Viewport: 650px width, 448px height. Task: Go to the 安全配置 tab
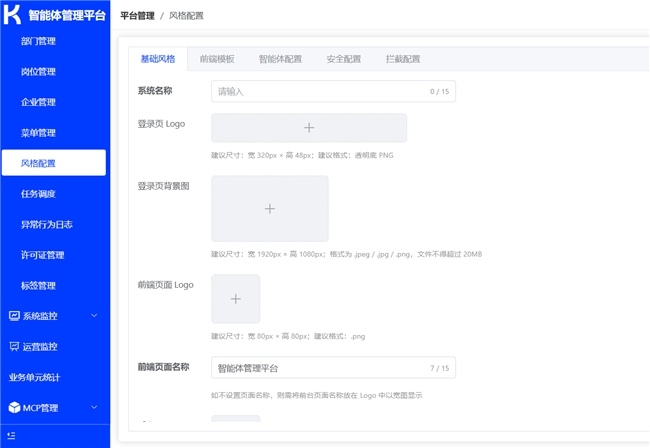coord(344,59)
